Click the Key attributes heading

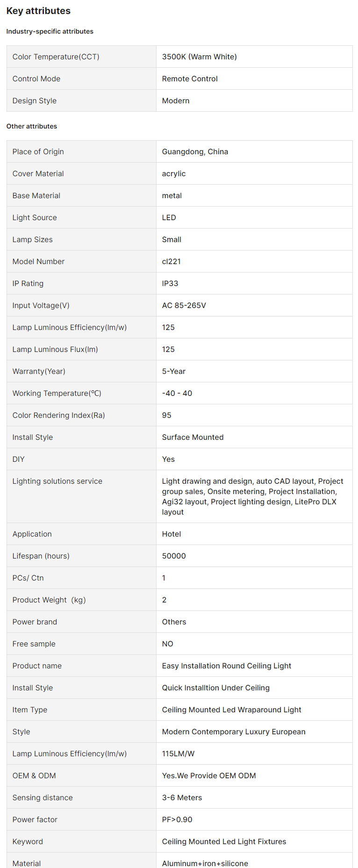point(38,11)
